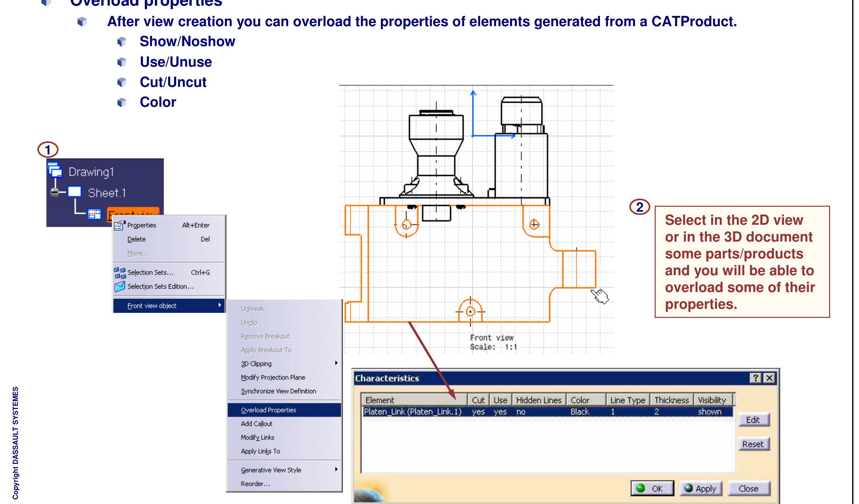
Task: Choose Modify Links from submenu
Action: [x=284, y=437]
